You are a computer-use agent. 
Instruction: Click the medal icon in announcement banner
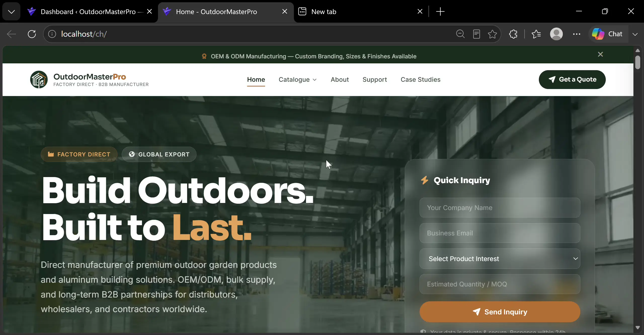point(204,56)
